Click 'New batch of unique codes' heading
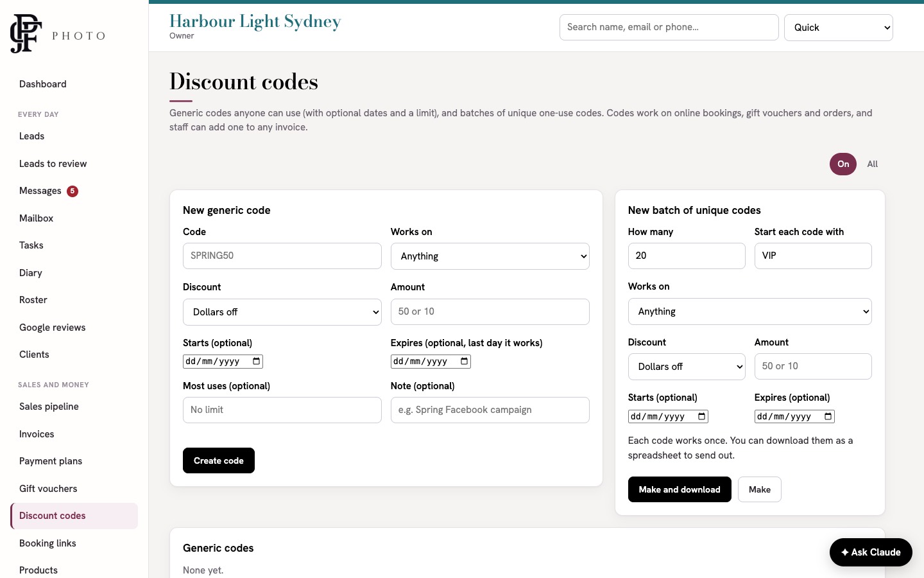 point(694,210)
